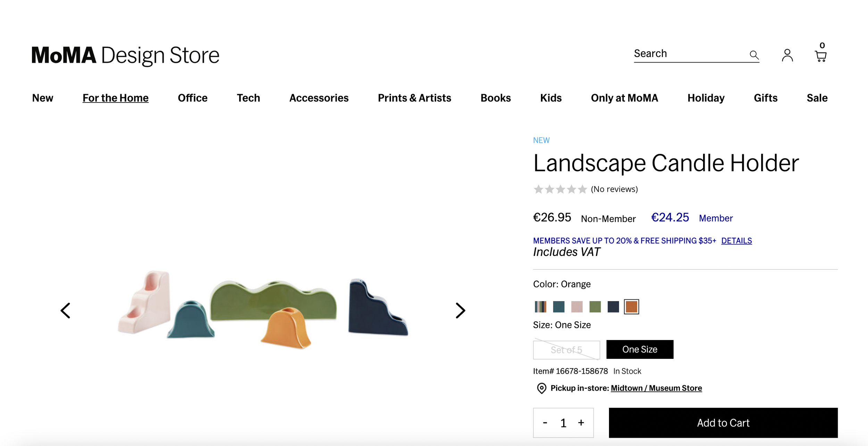
Task: Click the star rating icons
Action: [560, 189]
